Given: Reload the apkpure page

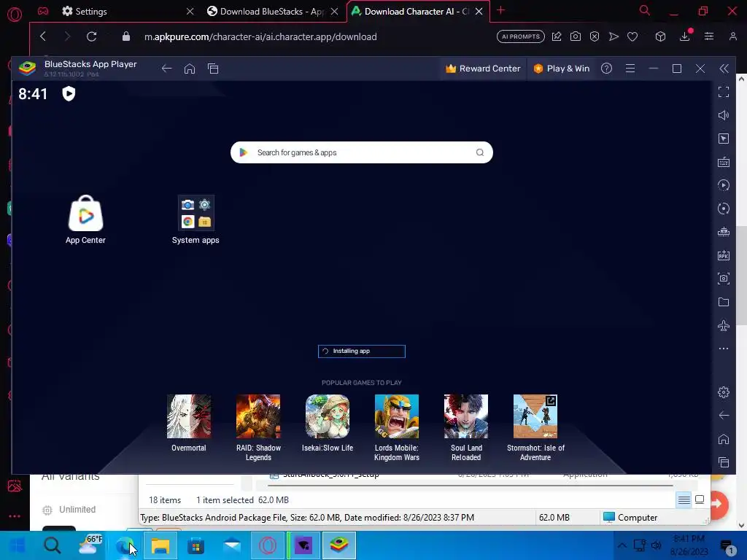Looking at the screenshot, I should tap(91, 36).
